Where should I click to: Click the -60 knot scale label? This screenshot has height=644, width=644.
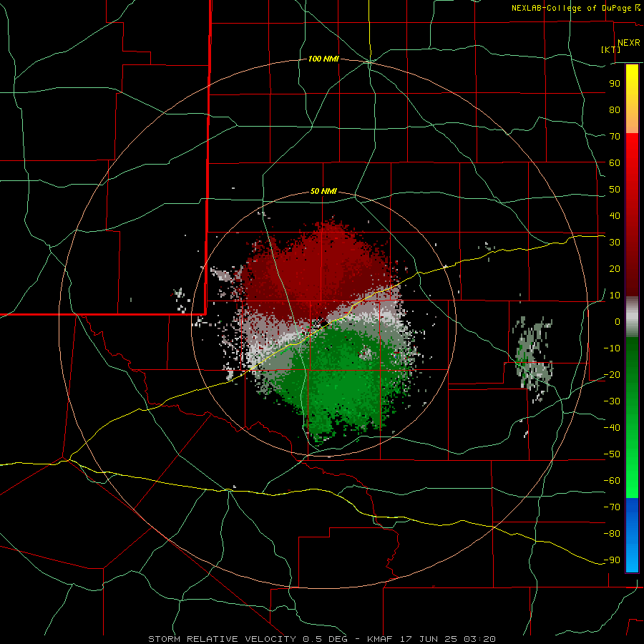612,481
